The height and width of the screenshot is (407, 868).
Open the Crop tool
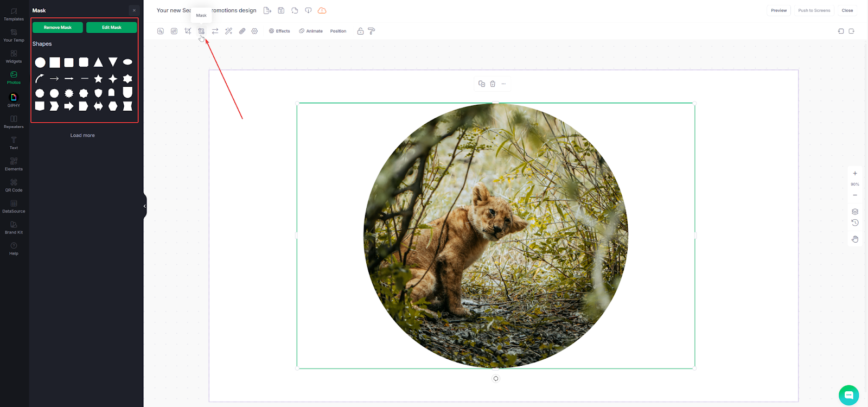pyautogui.click(x=188, y=31)
